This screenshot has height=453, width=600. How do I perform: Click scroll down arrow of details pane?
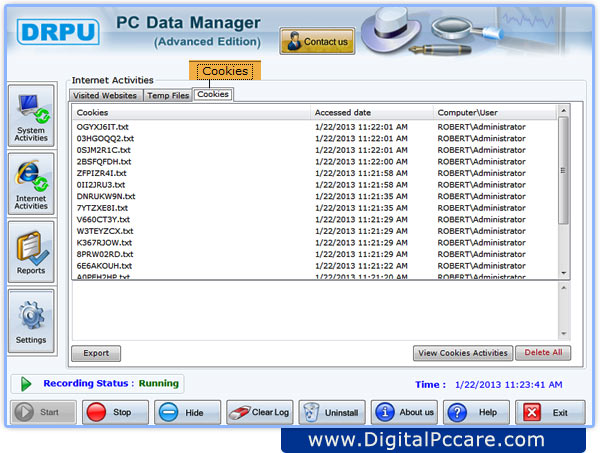pyautogui.click(x=563, y=333)
